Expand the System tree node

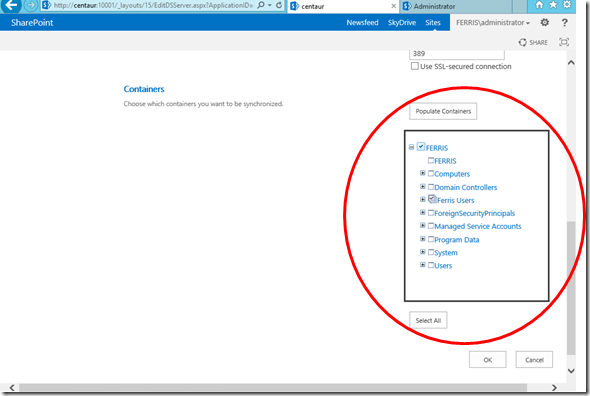(x=423, y=252)
